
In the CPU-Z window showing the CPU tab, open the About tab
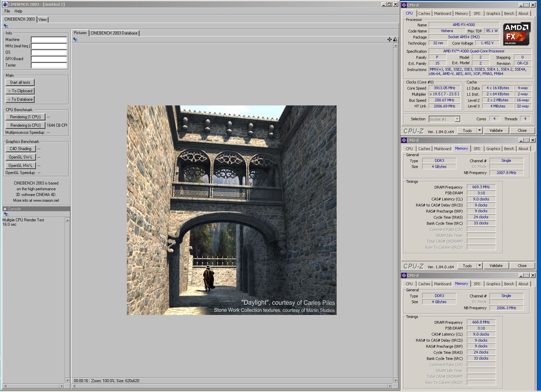pos(523,14)
